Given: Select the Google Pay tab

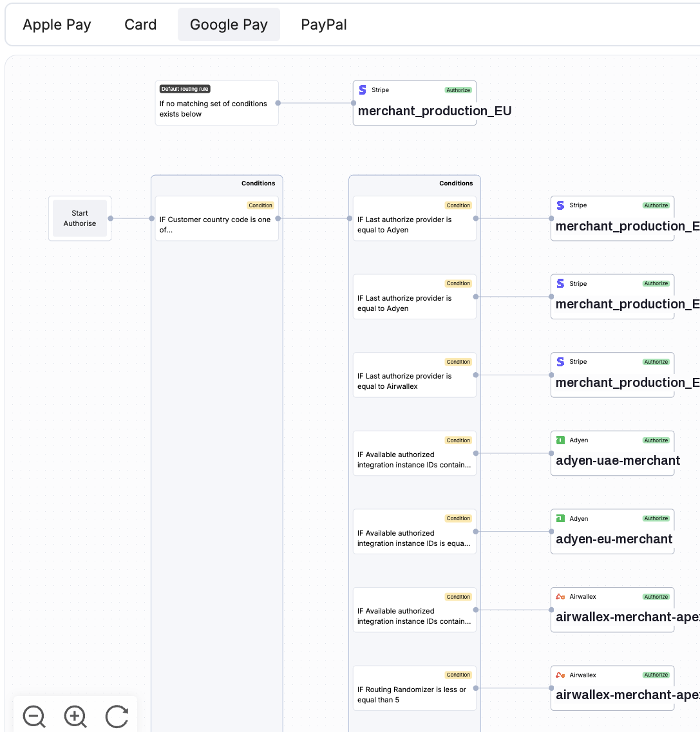Looking at the screenshot, I should (x=229, y=24).
